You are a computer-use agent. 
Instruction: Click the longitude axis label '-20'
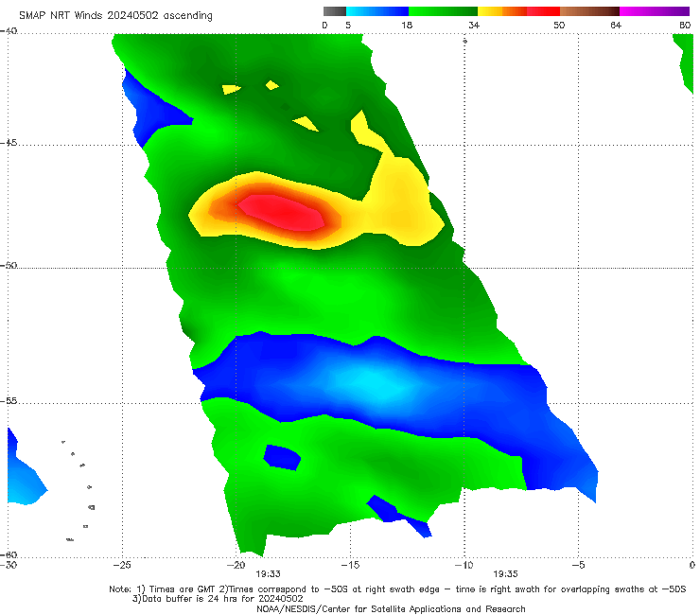[236, 565]
